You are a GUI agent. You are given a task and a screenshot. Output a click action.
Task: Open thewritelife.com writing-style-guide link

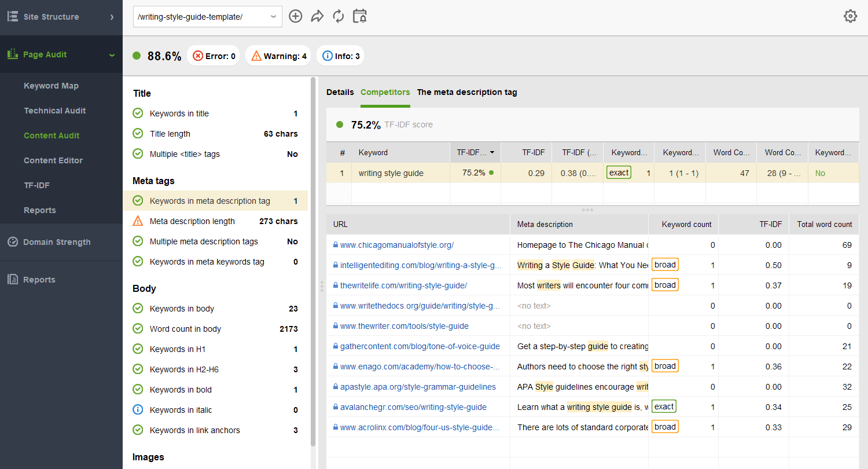click(x=403, y=285)
